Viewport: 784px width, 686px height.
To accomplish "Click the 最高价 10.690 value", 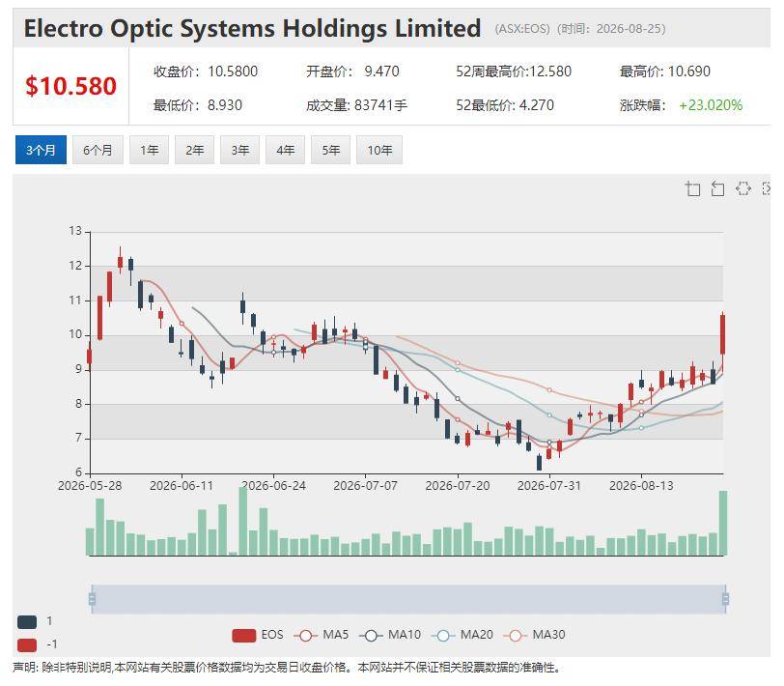I will pyautogui.click(x=689, y=71).
